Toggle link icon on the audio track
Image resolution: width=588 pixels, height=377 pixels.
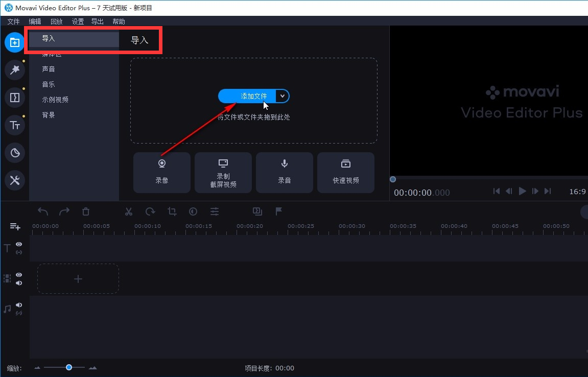pyautogui.click(x=19, y=313)
